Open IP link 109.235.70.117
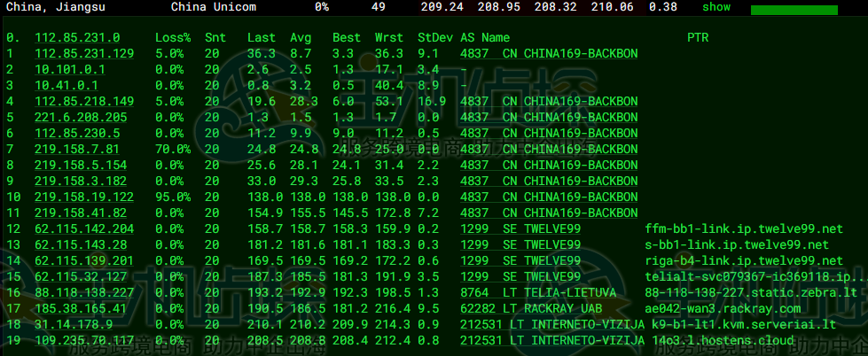This screenshot has width=868, height=356. [x=84, y=341]
